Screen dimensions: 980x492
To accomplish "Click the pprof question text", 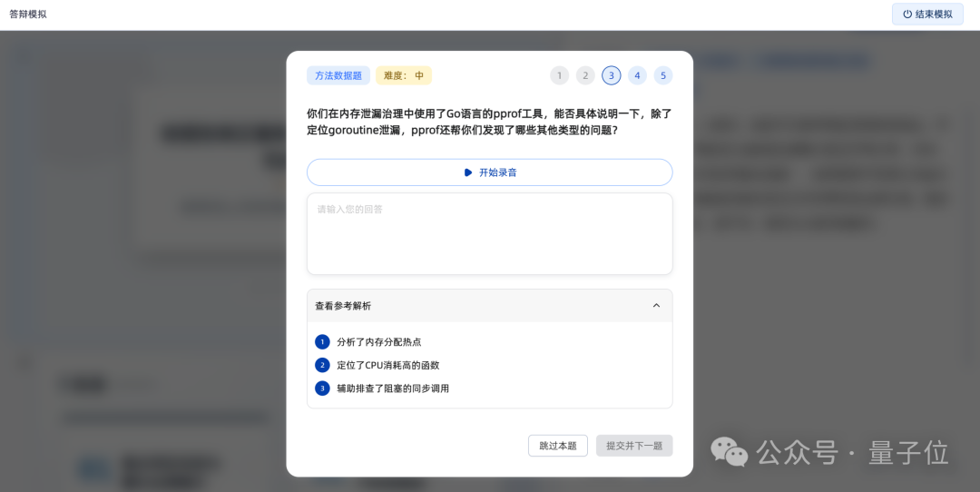I will click(489, 122).
